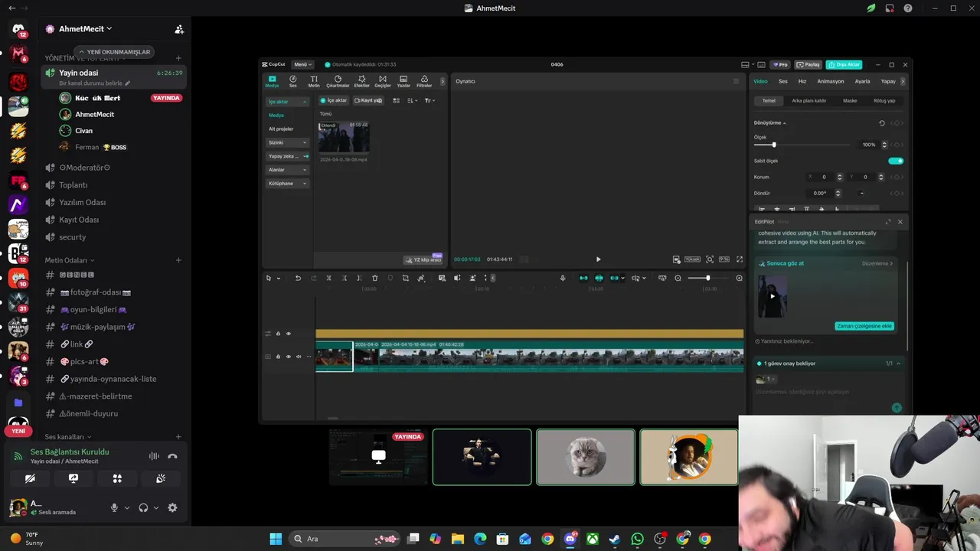The image size is (980, 551).
Task: Select Maske sub-tab in CapCut
Action: pos(850,100)
